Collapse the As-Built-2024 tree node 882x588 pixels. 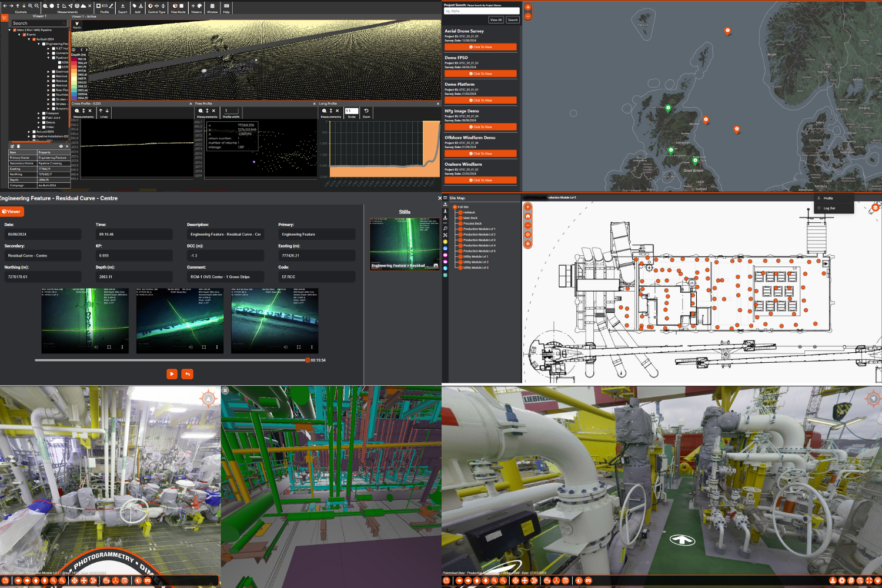click(x=29, y=39)
